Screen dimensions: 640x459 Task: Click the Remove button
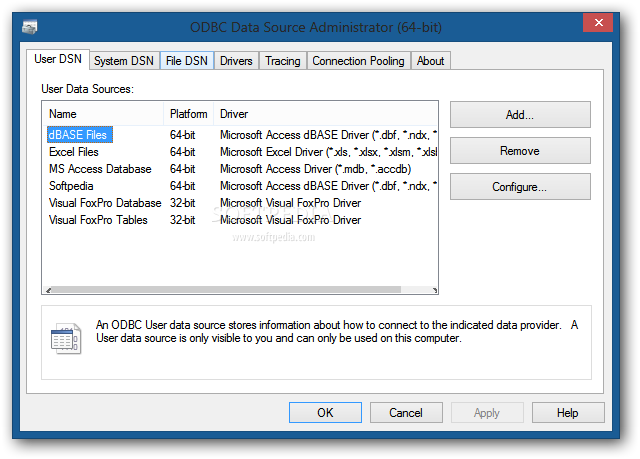coord(520,151)
